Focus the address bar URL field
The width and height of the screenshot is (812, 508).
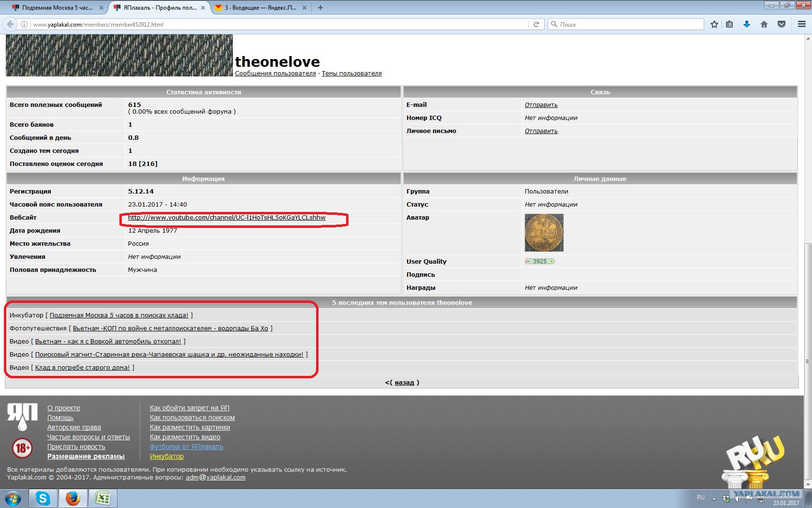tap(279, 24)
